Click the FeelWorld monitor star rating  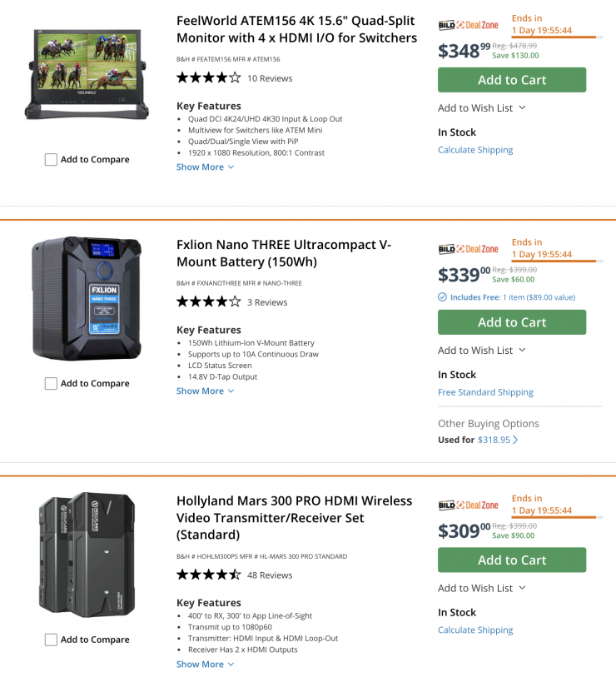208,78
